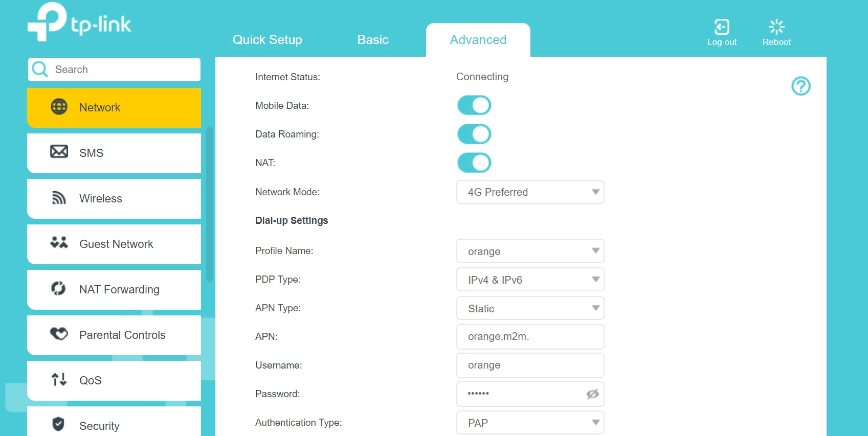Click the Guest Network people icon

(59, 243)
